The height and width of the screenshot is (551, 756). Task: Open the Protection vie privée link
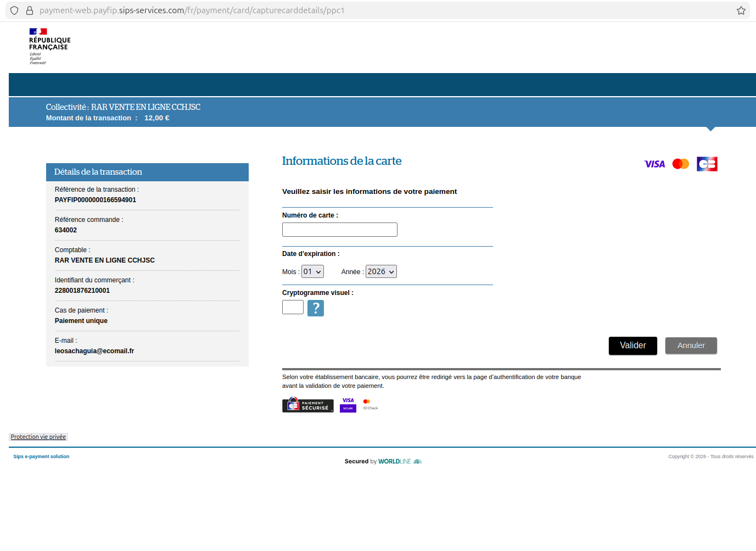click(38, 437)
